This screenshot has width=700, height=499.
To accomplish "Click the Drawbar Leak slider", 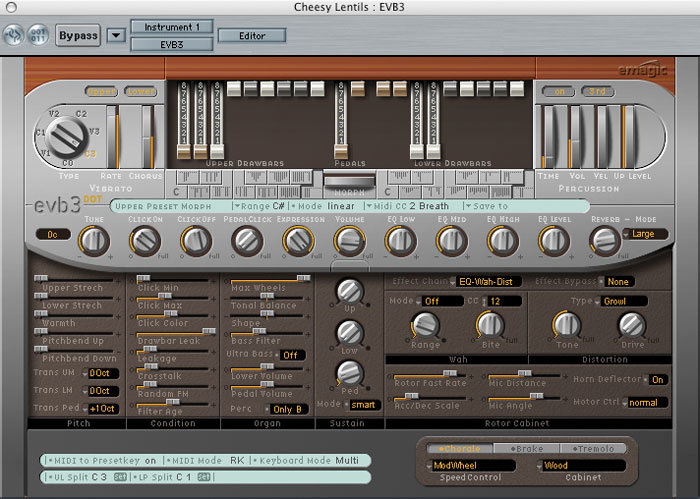I will (x=173, y=333).
